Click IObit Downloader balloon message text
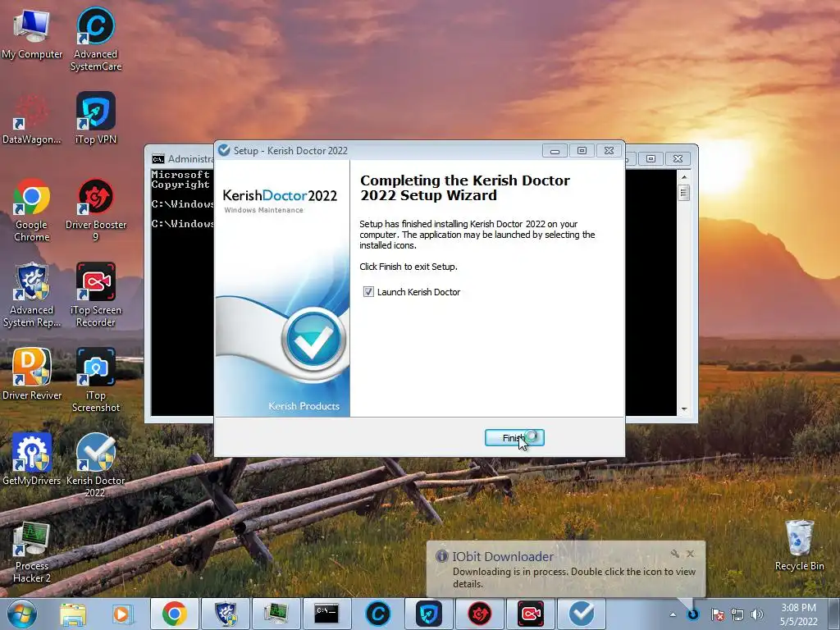 573,577
